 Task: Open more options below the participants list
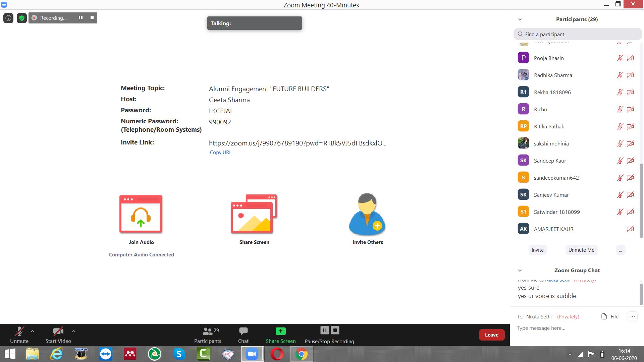pyautogui.click(x=621, y=250)
